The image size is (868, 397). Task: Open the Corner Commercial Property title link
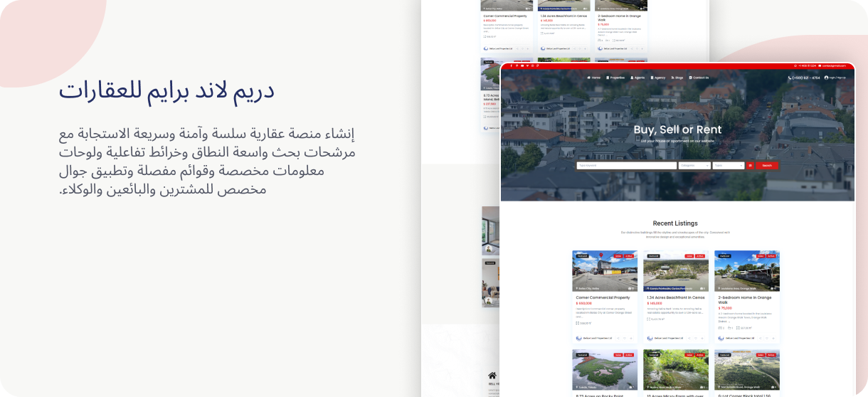coord(603,297)
